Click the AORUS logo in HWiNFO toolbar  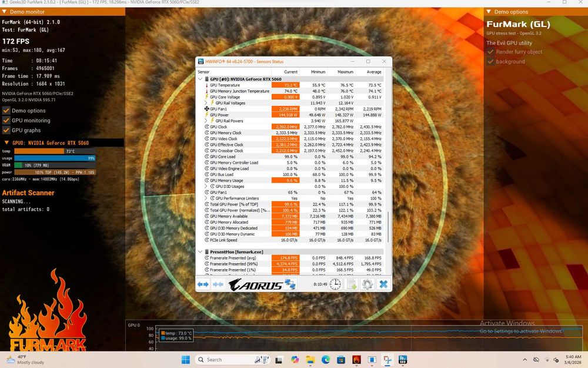pyautogui.click(x=255, y=284)
